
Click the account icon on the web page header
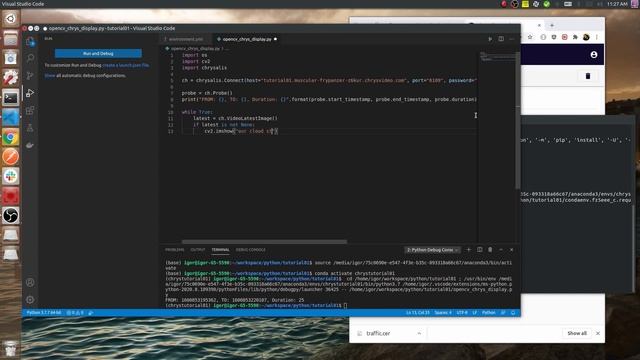[593, 55]
